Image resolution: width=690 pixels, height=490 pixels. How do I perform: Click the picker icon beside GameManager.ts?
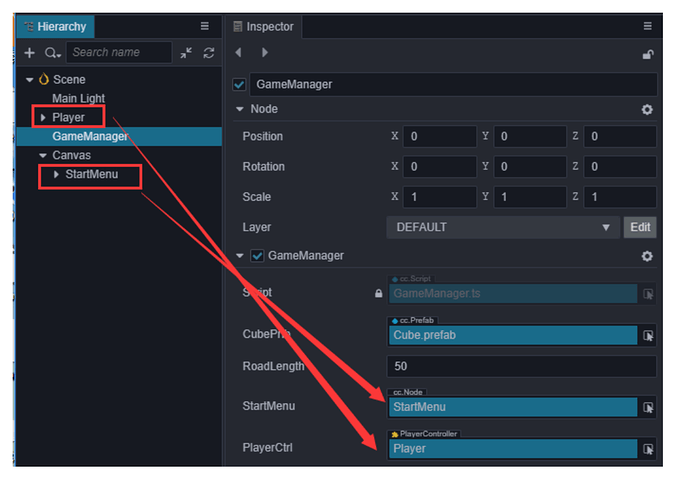pyautogui.click(x=648, y=294)
